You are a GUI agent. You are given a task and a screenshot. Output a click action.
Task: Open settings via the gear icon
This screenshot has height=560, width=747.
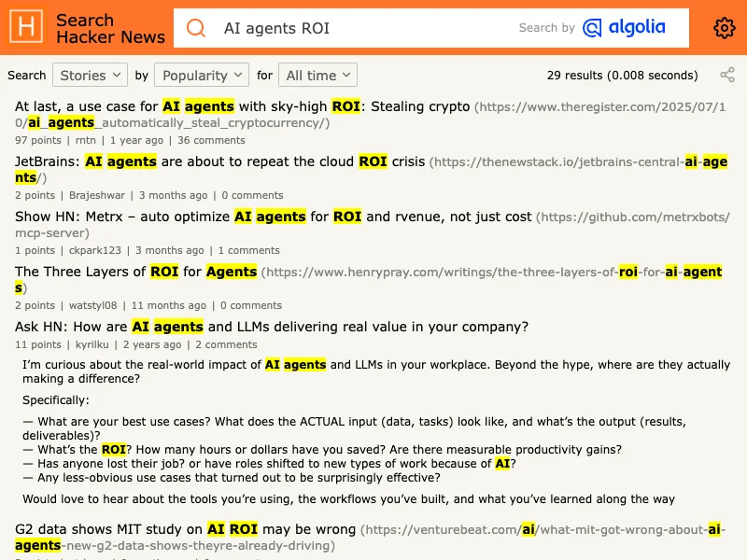point(725,28)
